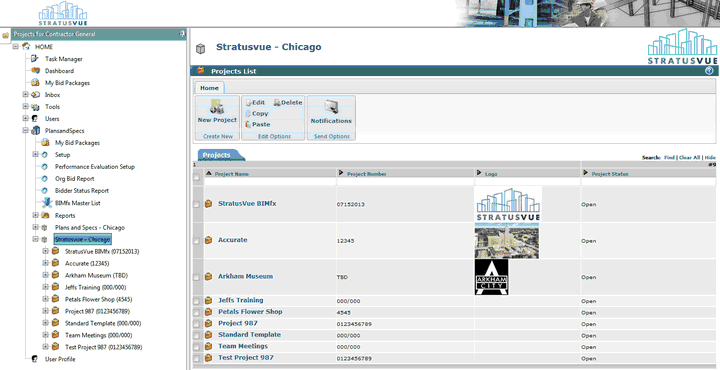Pin the Projects for Contractor General panel
Image resolution: width=720 pixels, height=370 pixels.
[x=182, y=34]
